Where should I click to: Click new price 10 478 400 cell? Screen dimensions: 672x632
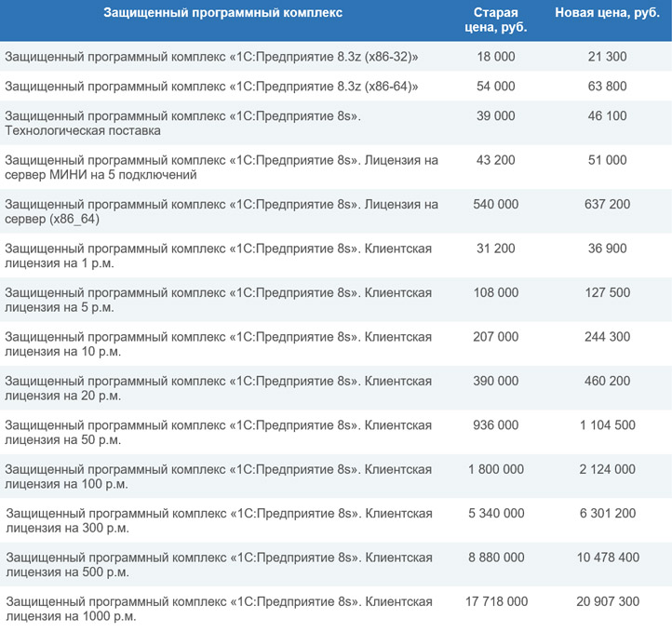(607, 558)
